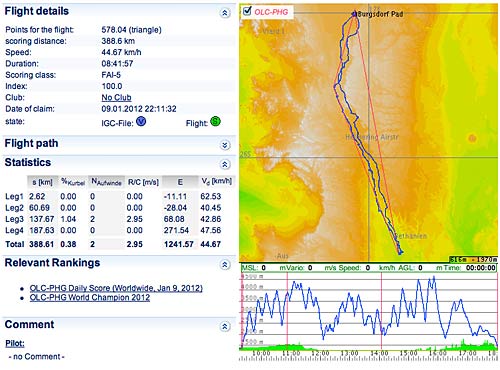Screen dimensions: 500x370
Task: Select Leg4 distance value 187.63
Action: coord(41,230)
